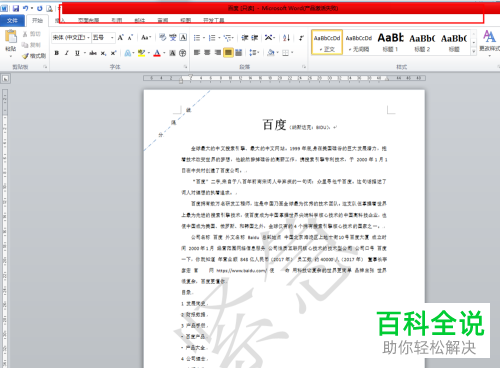Grow font size with the large A icon
This screenshot has height=368, width=500.
(121, 37)
